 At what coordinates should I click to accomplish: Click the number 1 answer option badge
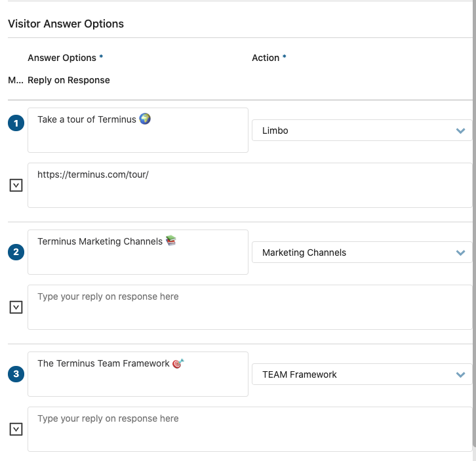pos(16,123)
